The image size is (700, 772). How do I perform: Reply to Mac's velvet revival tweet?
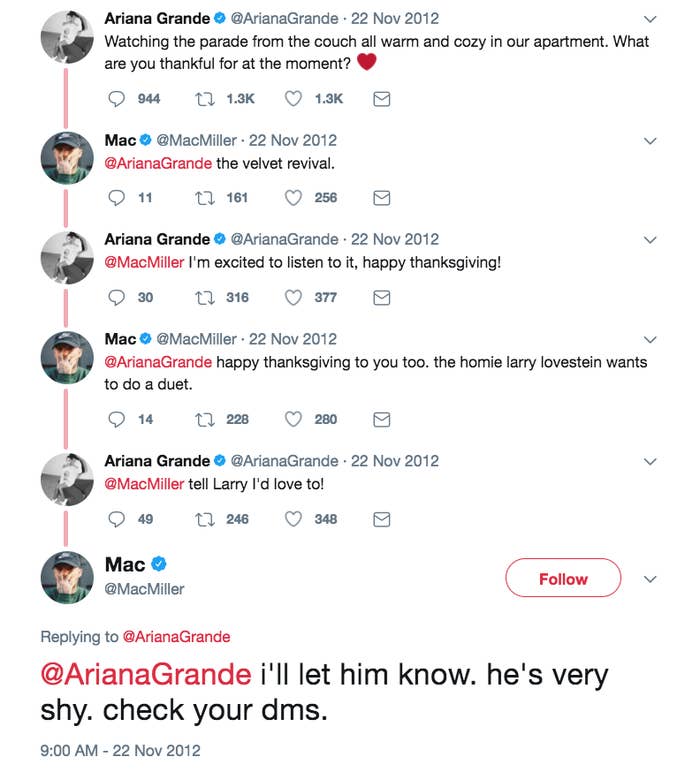117,198
